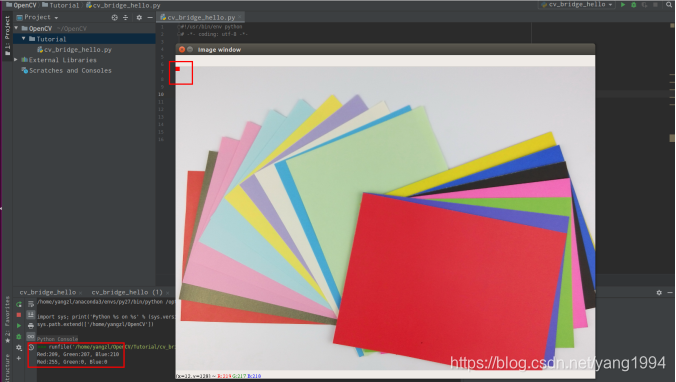Click the Image window status bar RGB readout
This screenshot has width=676, height=382.
click(219, 376)
